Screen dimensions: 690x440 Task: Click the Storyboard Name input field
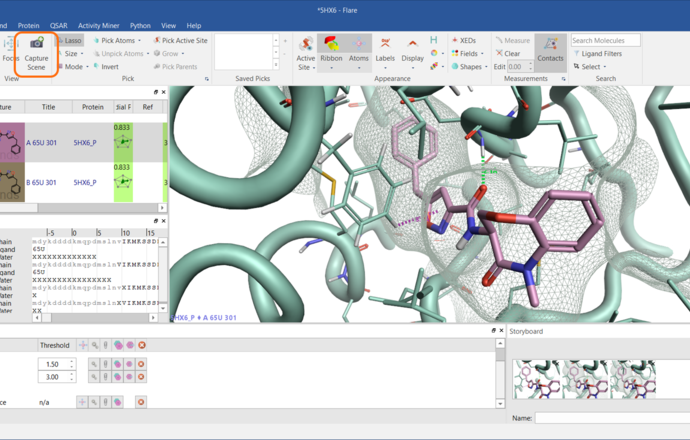(613, 418)
